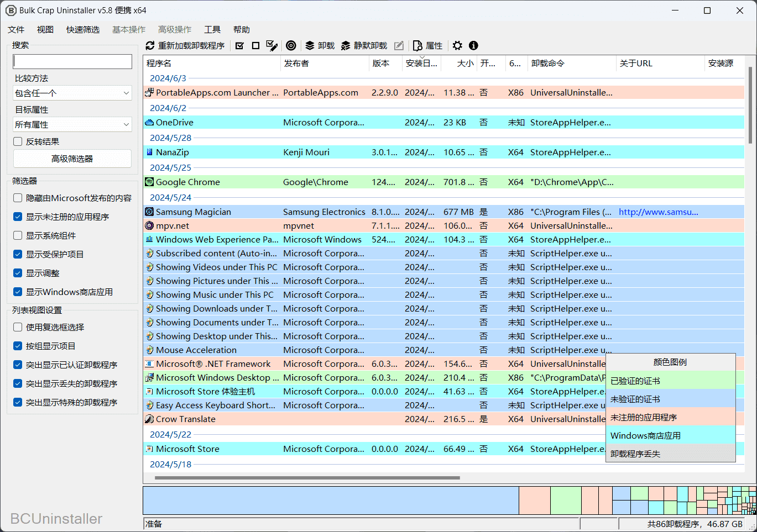Open the Samsung http://www.samsu... URL link
This screenshot has height=532, width=757.
[x=659, y=212]
